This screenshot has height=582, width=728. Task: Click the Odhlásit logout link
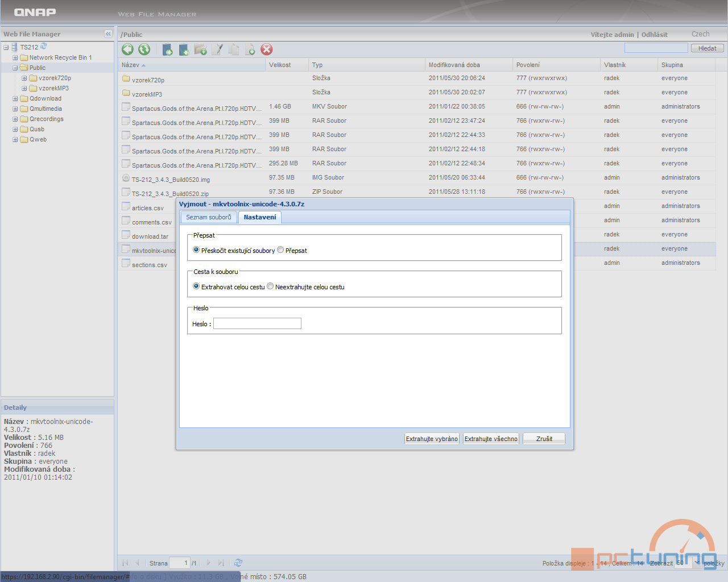coord(655,35)
